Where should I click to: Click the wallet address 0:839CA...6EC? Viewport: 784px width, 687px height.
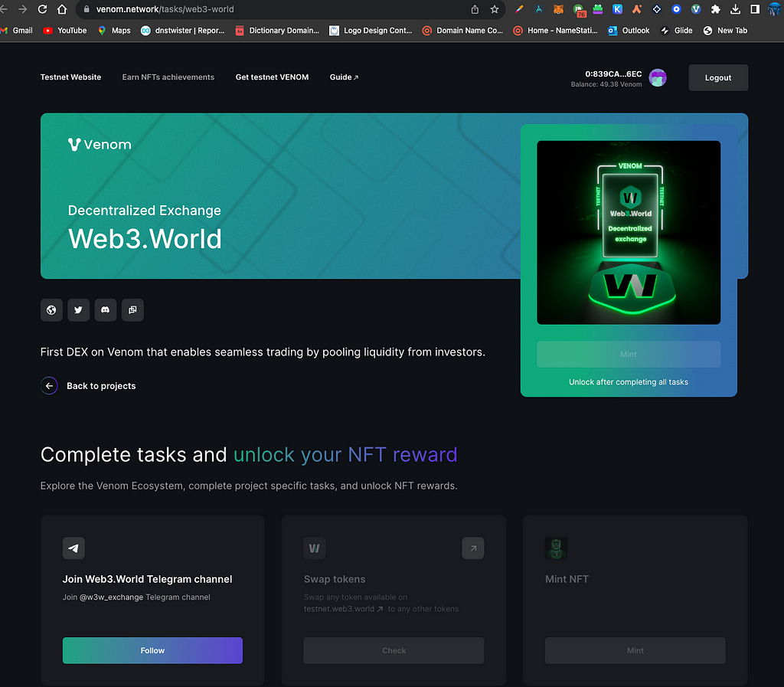coord(613,74)
